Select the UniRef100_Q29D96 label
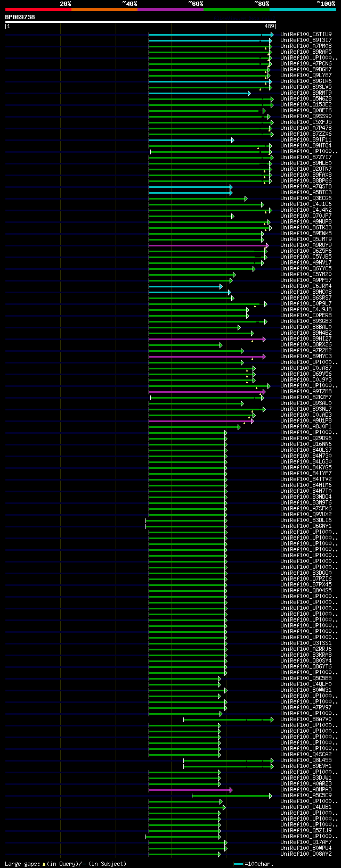Screen dimensions: 341x868 tap(306, 439)
